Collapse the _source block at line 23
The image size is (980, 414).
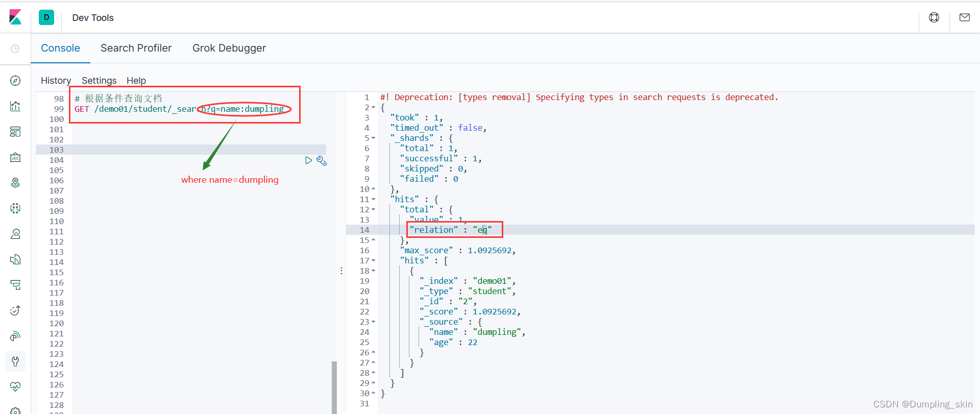click(x=374, y=322)
